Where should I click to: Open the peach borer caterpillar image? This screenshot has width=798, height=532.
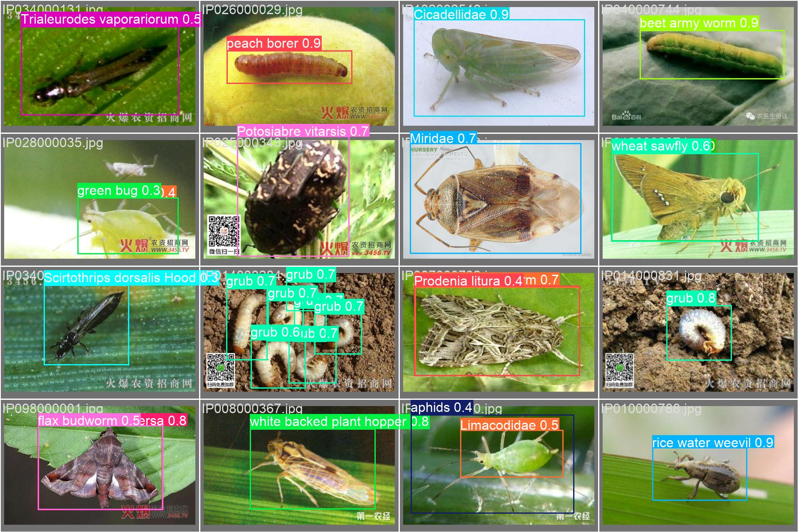click(299, 66)
